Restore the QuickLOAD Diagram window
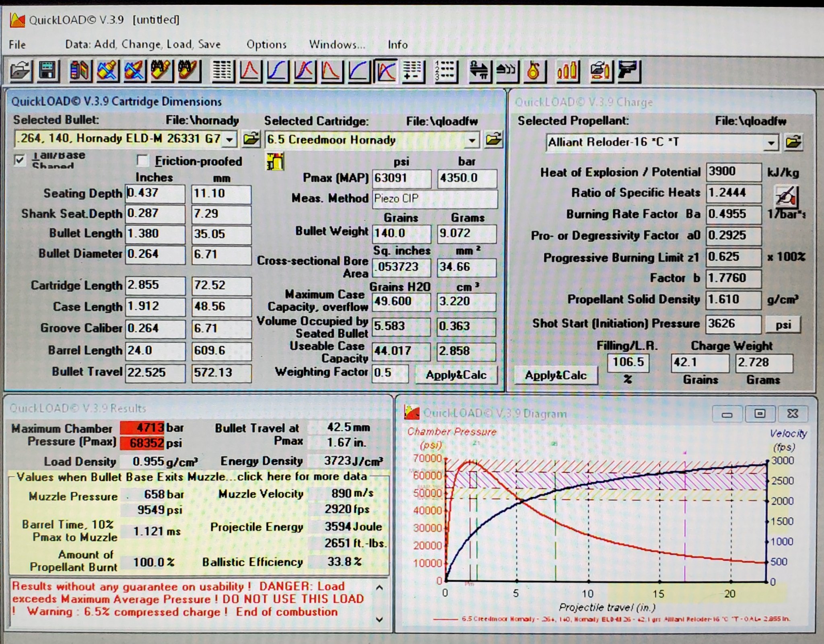The image size is (824, 644). (759, 414)
